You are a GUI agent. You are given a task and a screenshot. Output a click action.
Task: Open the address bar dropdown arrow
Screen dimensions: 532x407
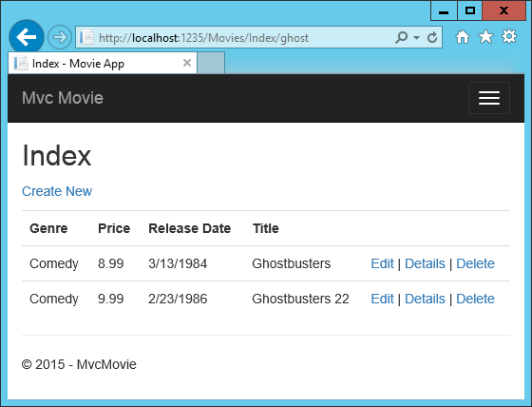(x=416, y=37)
